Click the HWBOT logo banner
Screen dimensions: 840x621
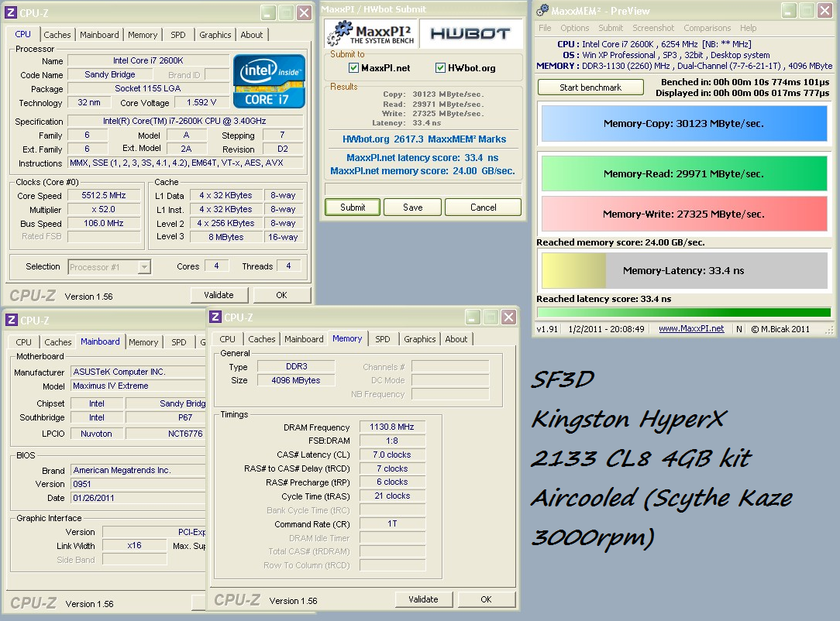pyautogui.click(x=470, y=34)
